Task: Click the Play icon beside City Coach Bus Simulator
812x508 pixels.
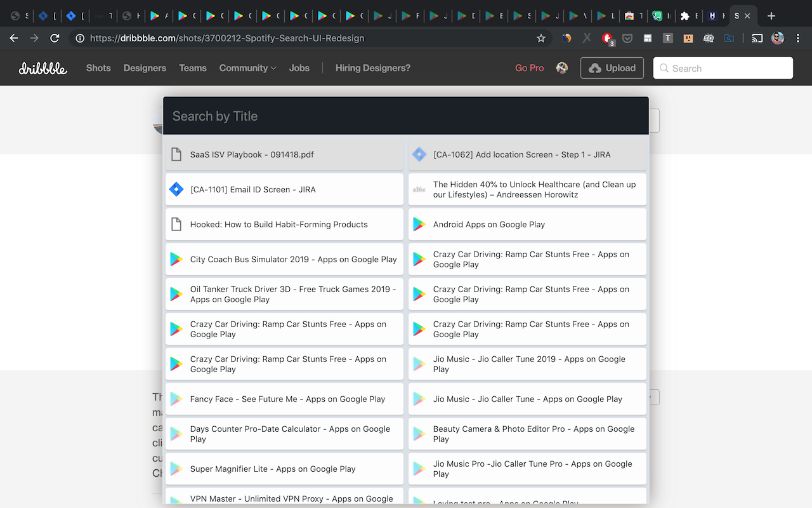Action: tap(176, 259)
